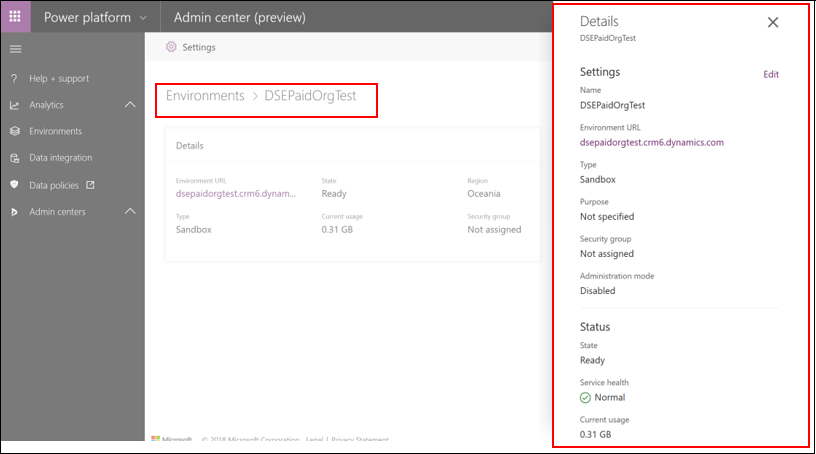Collapse the hamburger navigation menu
The height and width of the screenshot is (454, 816).
pyautogui.click(x=15, y=49)
